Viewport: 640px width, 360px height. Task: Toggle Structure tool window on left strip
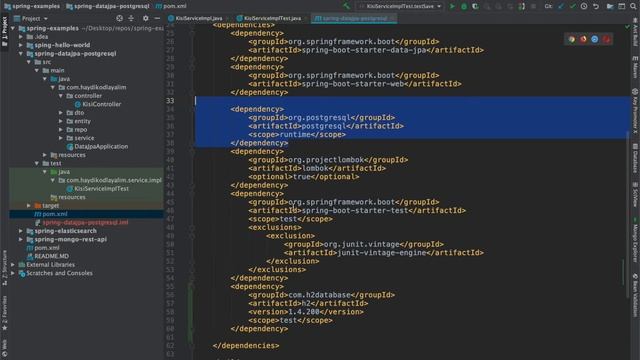(4, 267)
